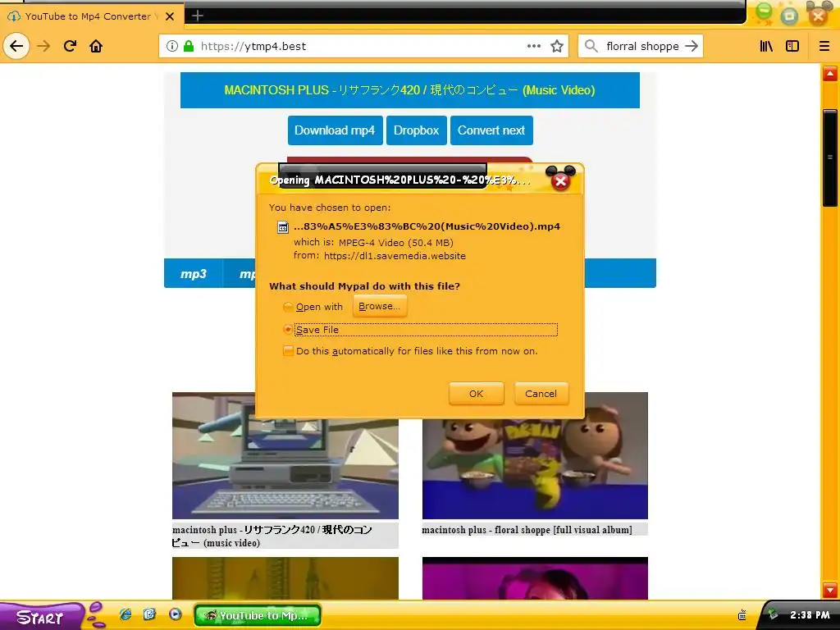Viewport: 840px width, 630px height.
Task: Show site information icon in address bar
Action: point(172,46)
